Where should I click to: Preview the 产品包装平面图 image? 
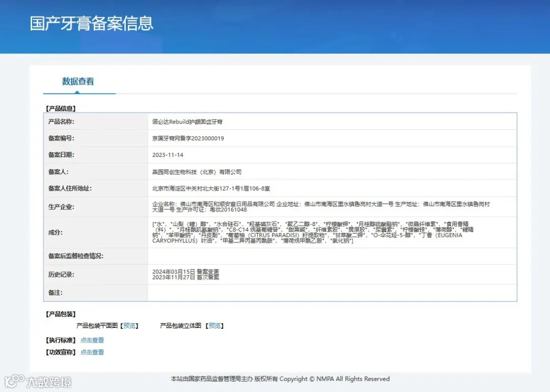coord(129,326)
